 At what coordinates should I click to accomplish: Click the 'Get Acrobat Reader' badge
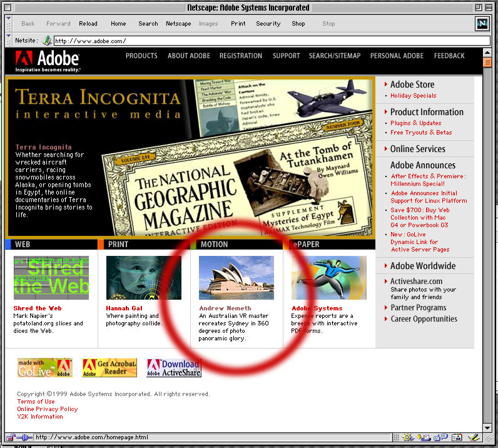(109, 368)
